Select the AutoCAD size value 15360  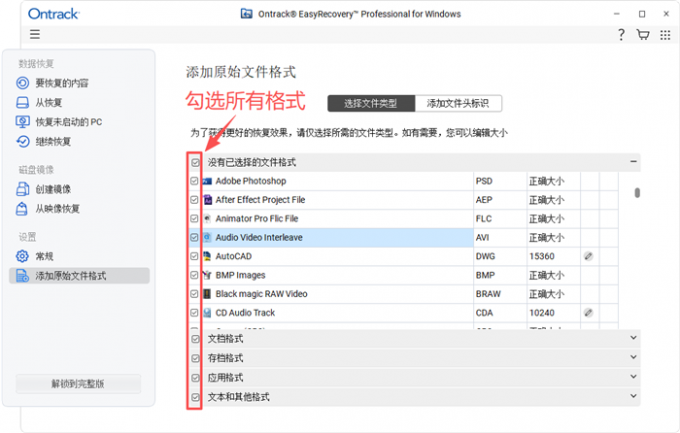[542, 256]
